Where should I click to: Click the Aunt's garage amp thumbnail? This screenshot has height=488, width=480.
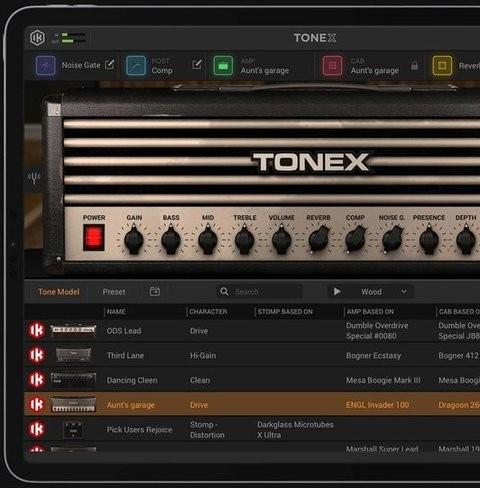click(x=73, y=404)
